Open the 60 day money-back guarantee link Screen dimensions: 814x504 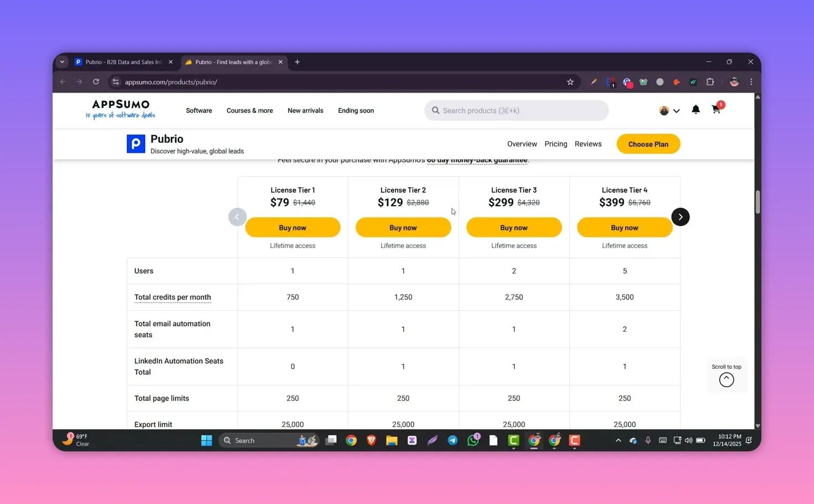pyautogui.click(x=476, y=160)
